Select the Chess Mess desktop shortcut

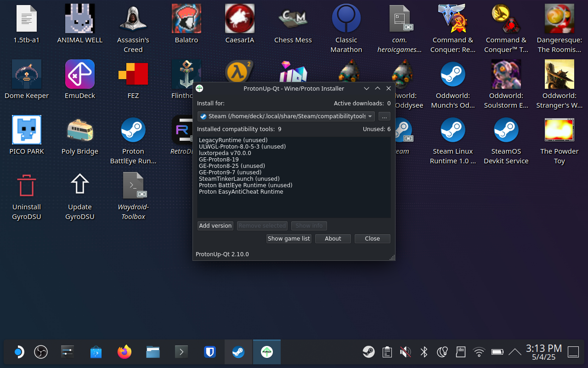[293, 18]
